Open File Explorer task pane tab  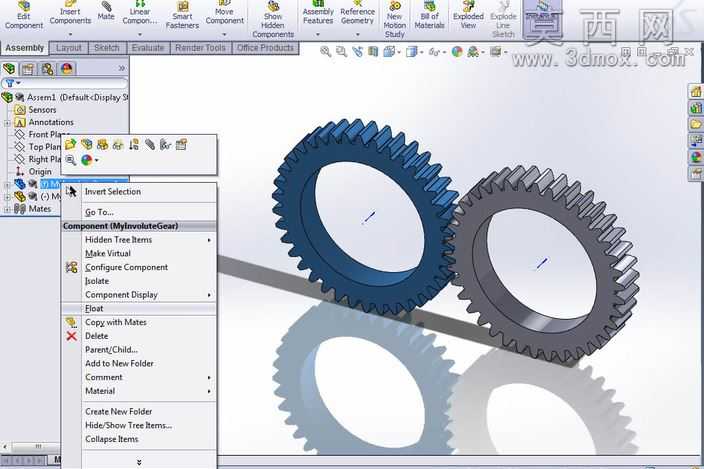point(696,124)
